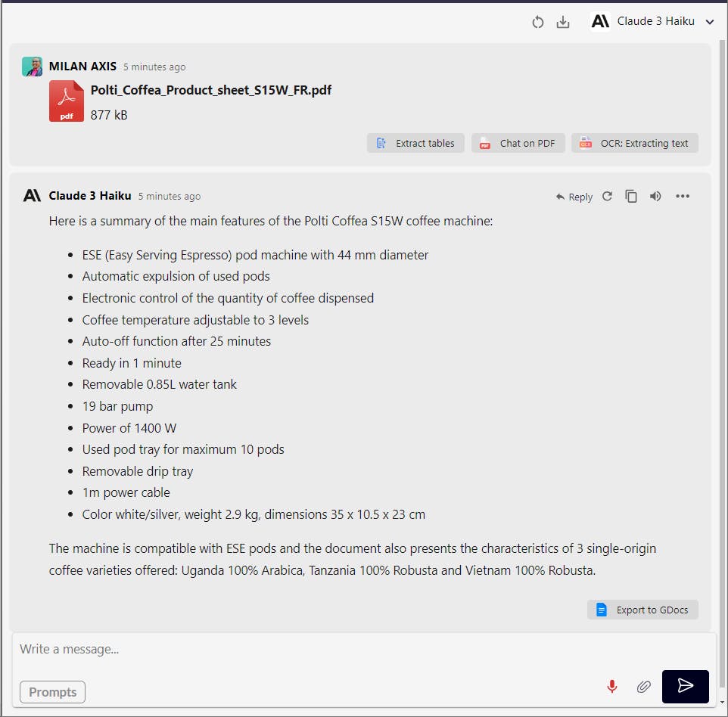
Task: Click the OCR: Extracting text button
Action: (x=635, y=144)
